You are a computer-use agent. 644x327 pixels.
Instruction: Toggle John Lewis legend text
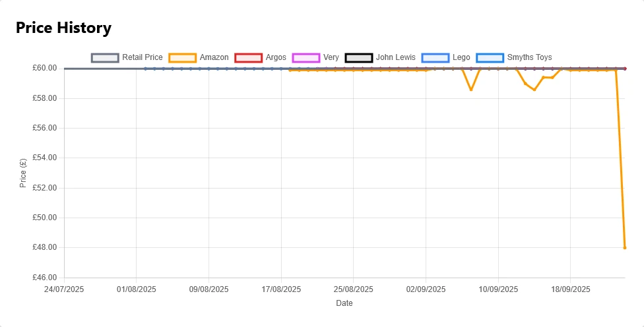click(x=396, y=58)
